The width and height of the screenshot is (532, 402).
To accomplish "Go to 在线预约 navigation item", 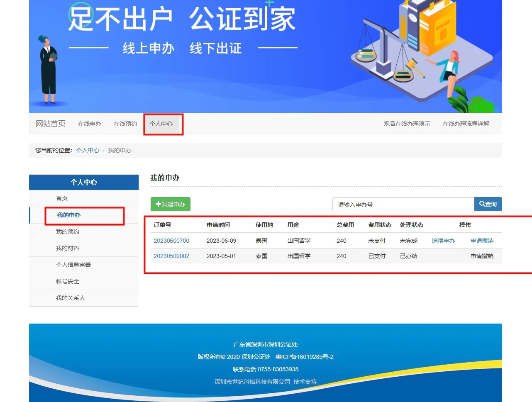I will [125, 124].
